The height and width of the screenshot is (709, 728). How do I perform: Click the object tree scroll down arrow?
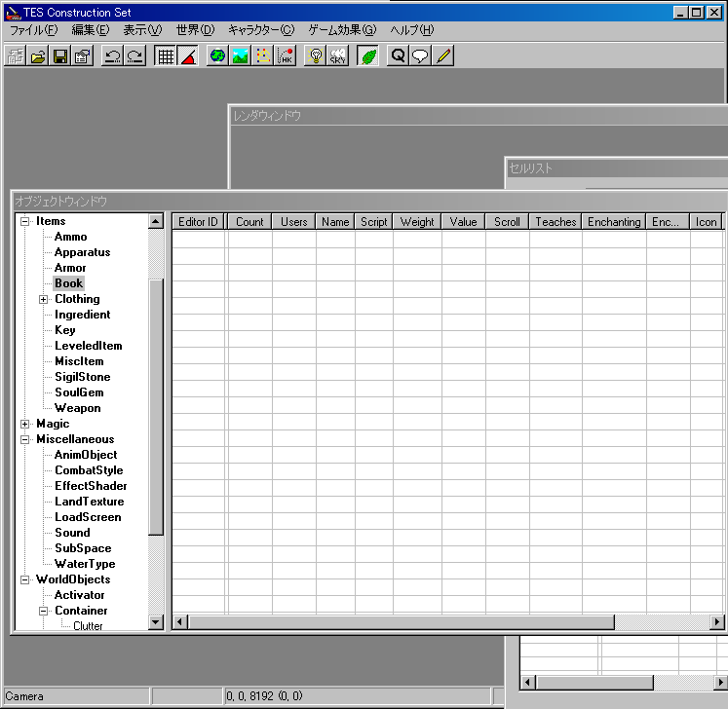(156, 622)
